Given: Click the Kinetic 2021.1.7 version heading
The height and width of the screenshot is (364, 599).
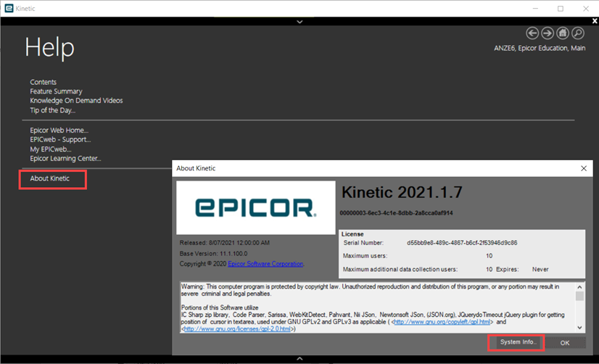Looking at the screenshot, I should click(402, 192).
